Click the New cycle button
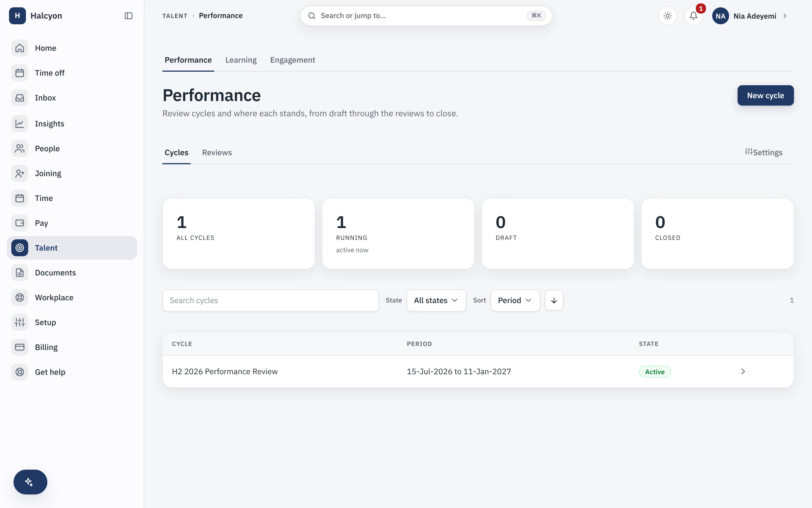 pyautogui.click(x=765, y=95)
